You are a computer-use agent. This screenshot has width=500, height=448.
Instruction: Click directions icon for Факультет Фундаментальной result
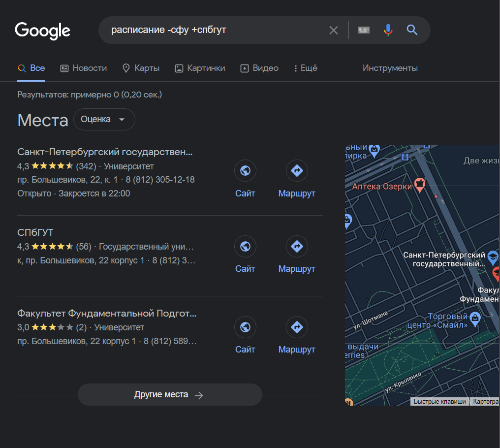(297, 327)
